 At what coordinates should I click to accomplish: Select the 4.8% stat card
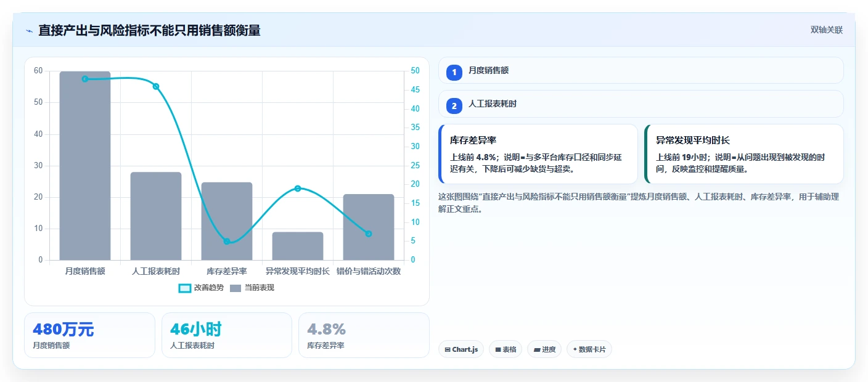364,335
